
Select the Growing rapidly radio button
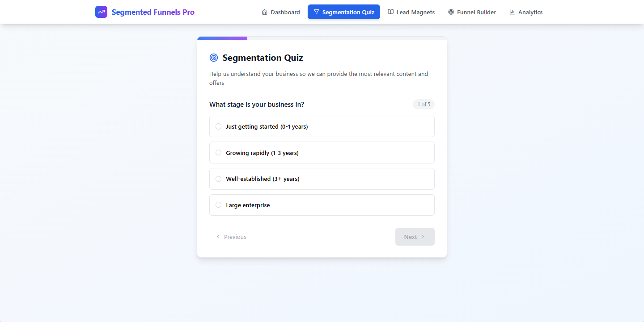point(218,153)
